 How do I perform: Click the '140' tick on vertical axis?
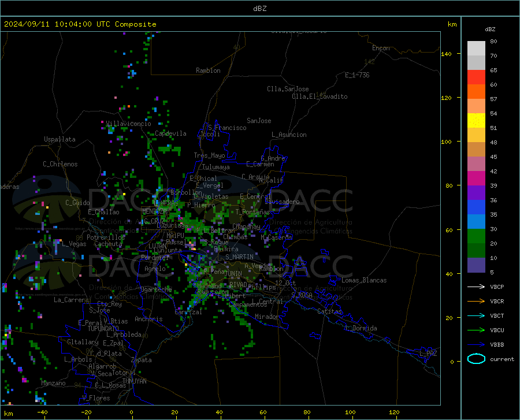pyautogui.click(x=446, y=54)
